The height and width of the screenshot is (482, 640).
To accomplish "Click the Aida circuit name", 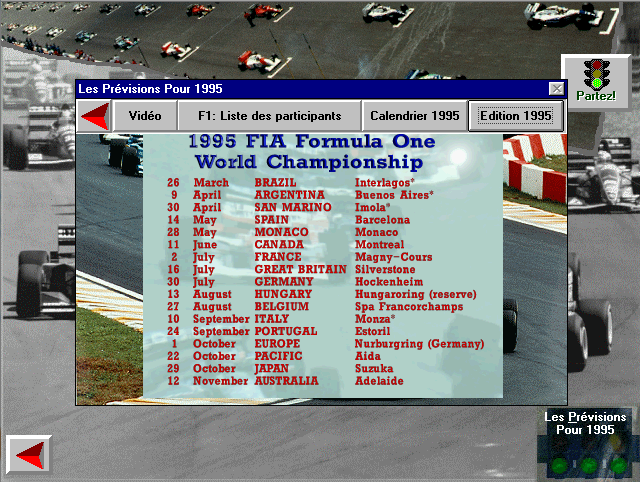I will coord(368,356).
